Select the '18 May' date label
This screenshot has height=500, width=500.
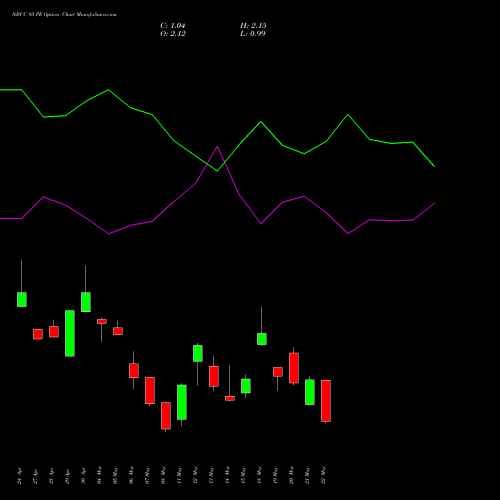tap(259, 475)
